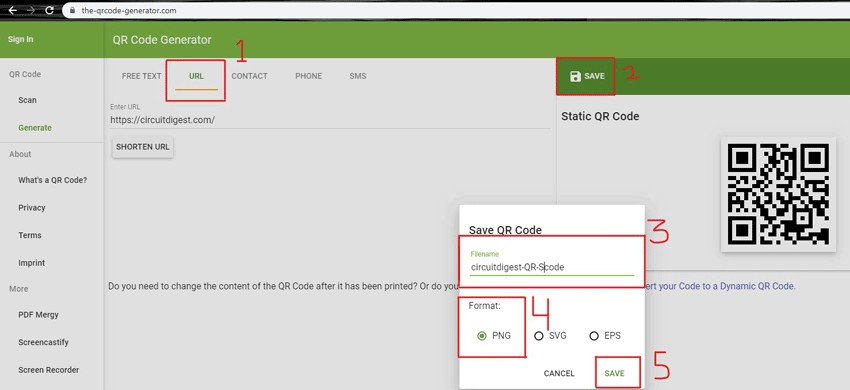Click the SHORTEN URL button
The height and width of the screenshot is (390, 850).
click(143, 147)
